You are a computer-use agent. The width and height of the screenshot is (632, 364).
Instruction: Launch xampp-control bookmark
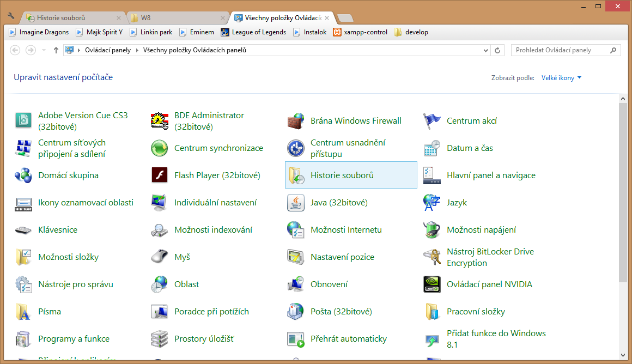(360, 32)
